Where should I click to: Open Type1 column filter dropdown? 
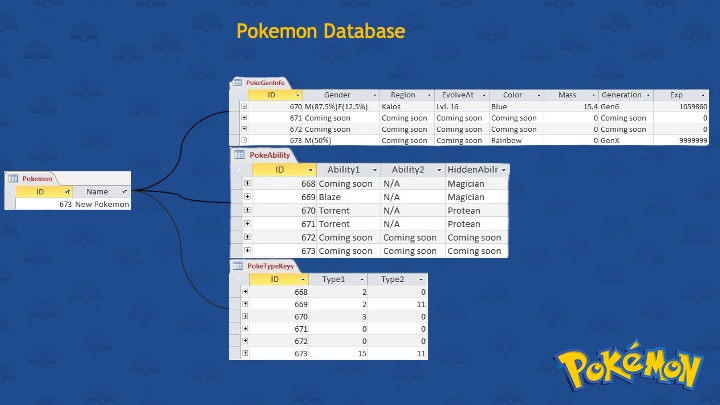point(362,280)
